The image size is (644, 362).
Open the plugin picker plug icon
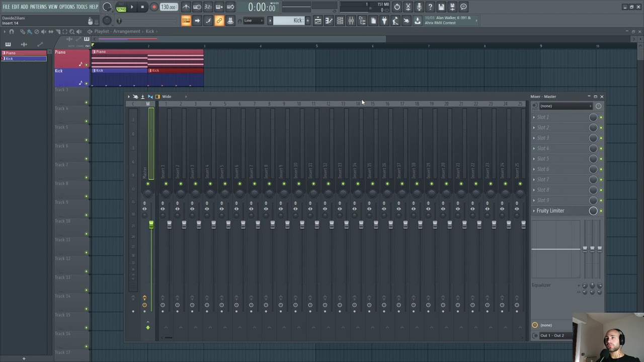[x=384, y=21]
